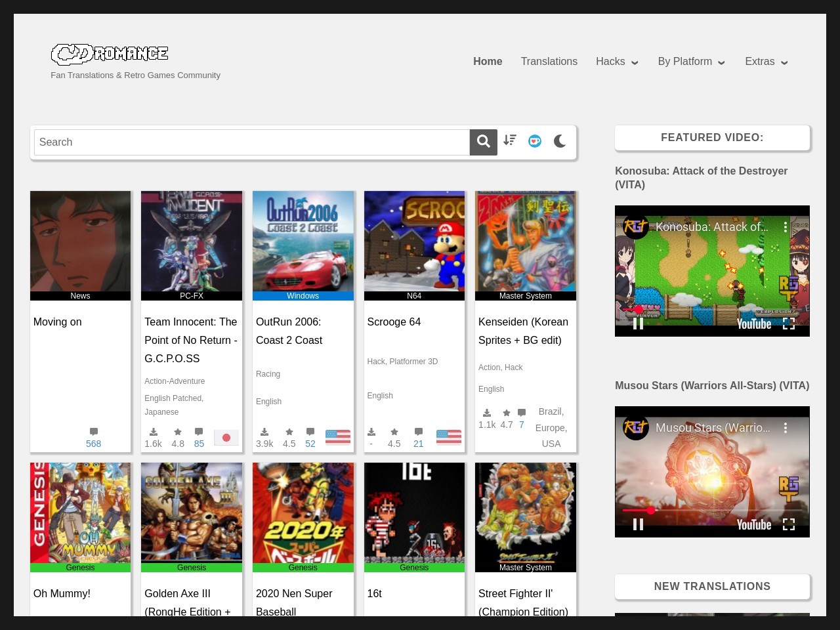Enter fullscreen on Konosuba video
Image resolution: width=840 pixels, height=630 pixels.
[789, 324]
